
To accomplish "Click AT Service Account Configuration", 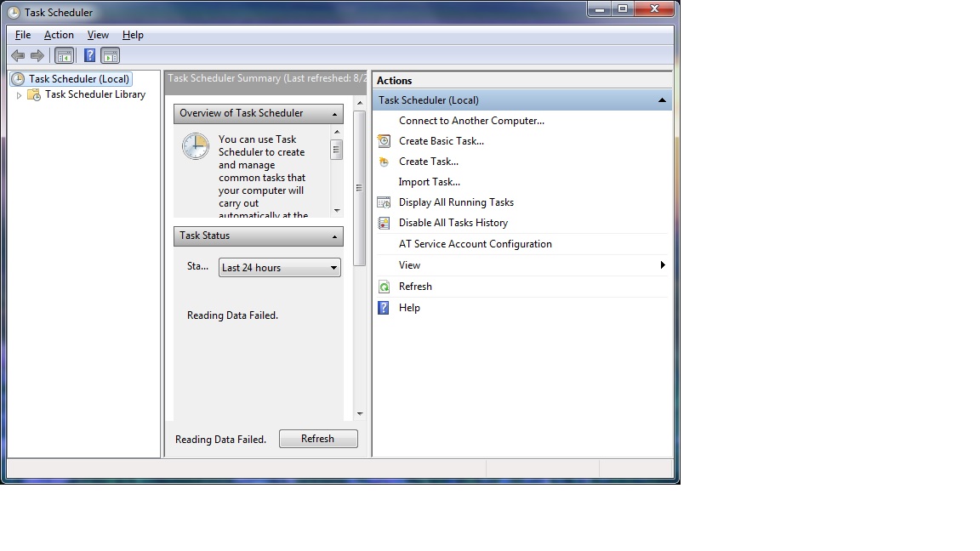I will (475, 244).
